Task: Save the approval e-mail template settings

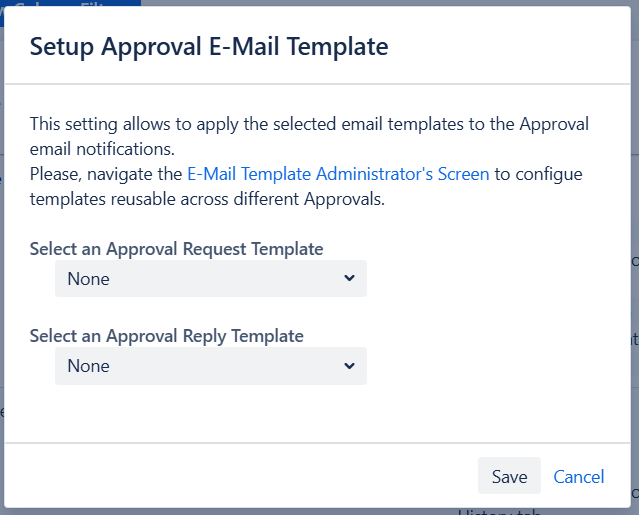Action: pos(509,476)
